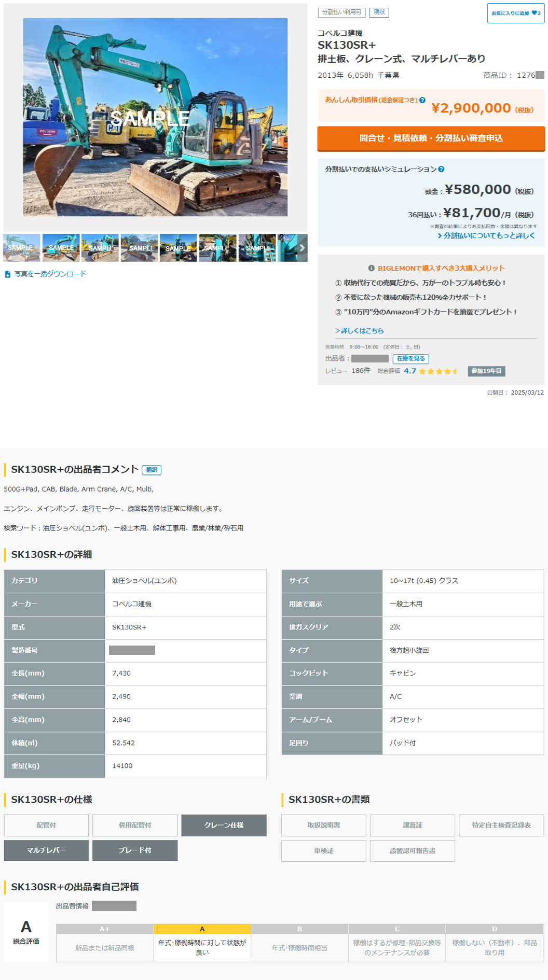Select the C rating column

click(x=397, y=943)
